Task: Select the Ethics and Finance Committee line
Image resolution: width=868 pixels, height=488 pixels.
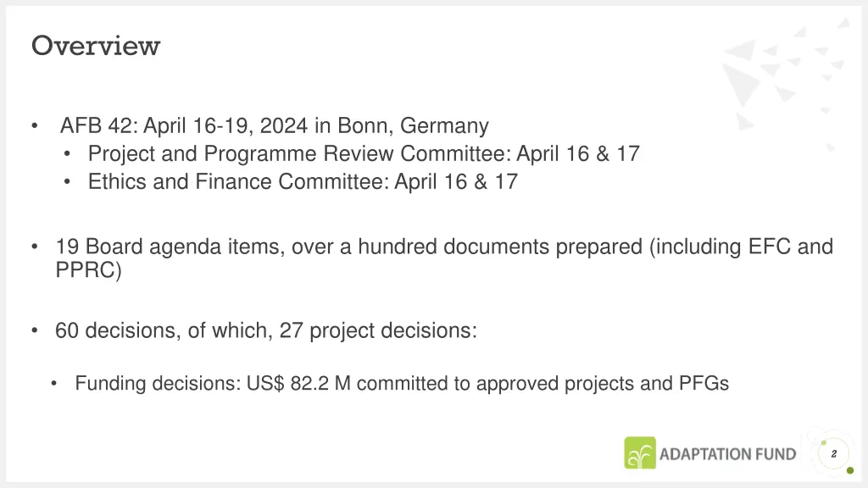Action: pyautogui.click(x=303, y=181)
